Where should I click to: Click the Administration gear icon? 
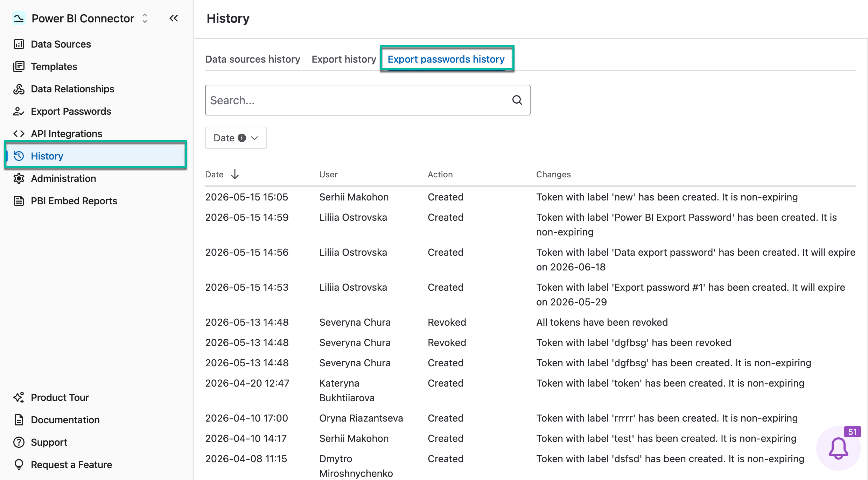click(19, 178)
